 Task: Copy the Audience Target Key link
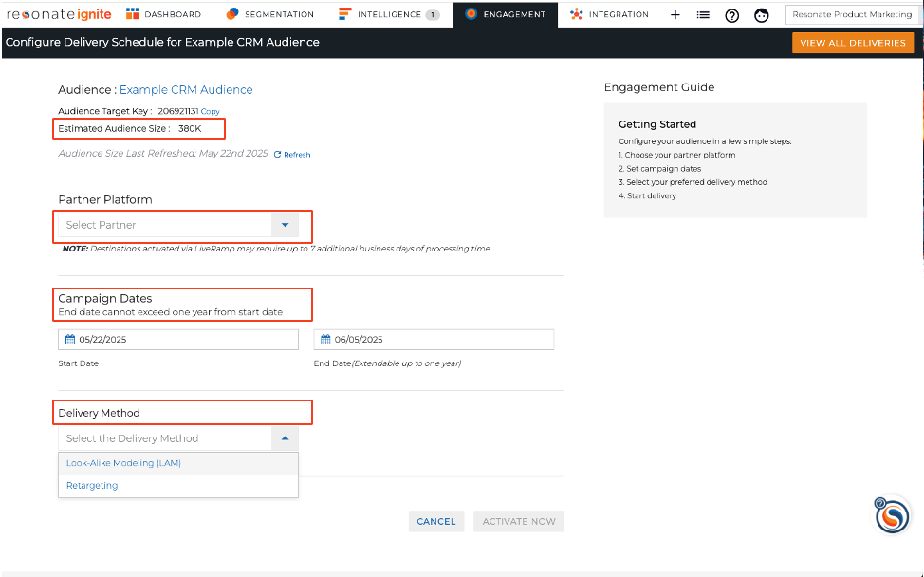[210, 111]
